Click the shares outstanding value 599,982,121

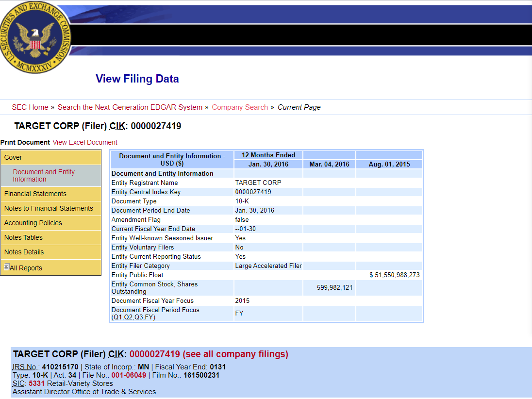point(334,287)
